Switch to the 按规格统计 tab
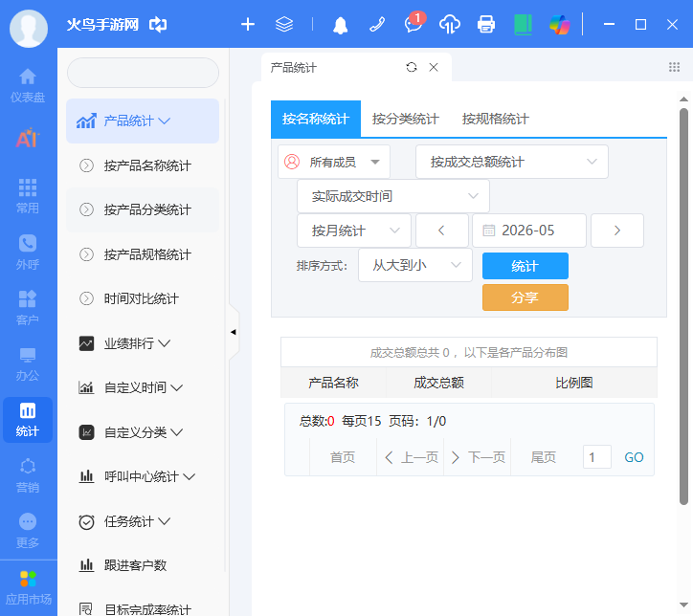 point(495,119)
